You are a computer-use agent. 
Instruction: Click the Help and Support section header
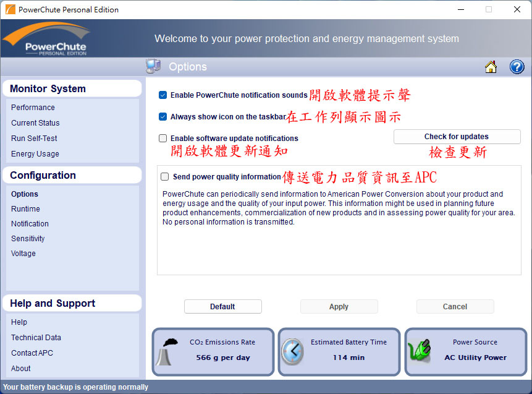pos(72,303)
